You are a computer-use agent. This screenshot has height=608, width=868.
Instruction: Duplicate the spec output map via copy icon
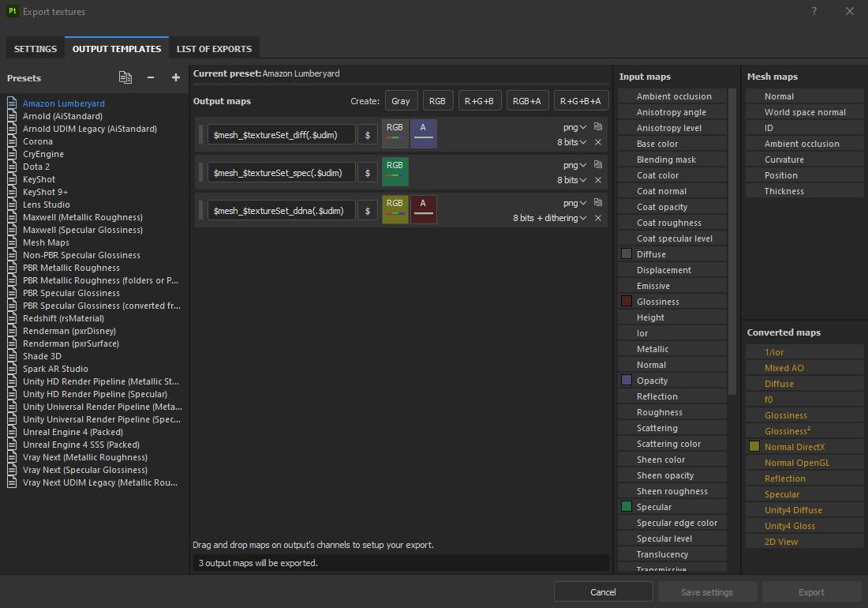(x=598, y=164)
